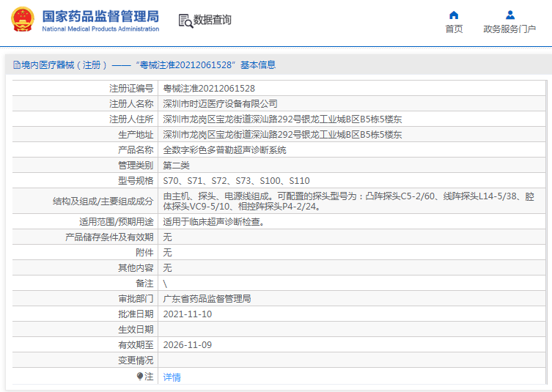This screenshot has width=552, height=392.
Task: Click the 结构及组成/主要组成成分 label
Action: pyautogui.click(x=103, y=201)
